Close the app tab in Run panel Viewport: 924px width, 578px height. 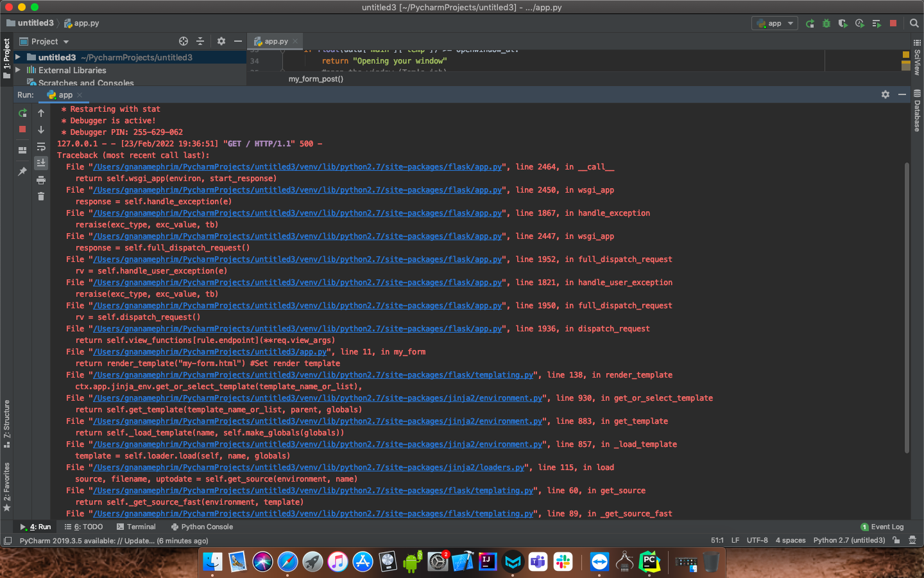(x=80, y=95)
